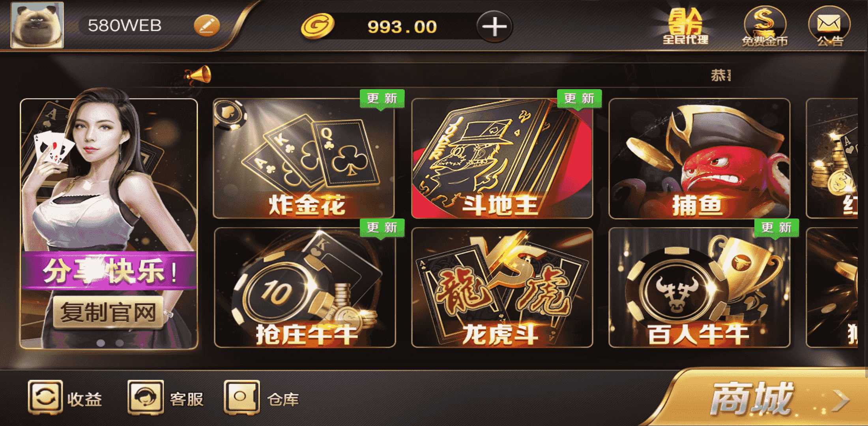This screenshot has width=868, height=426.
Task: Open the 百人牛牛 trophy game tile
Action: (x=699, y=288)
